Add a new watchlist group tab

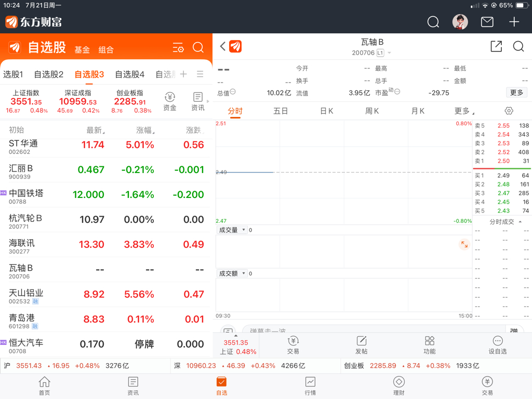(x=183, y=74)
